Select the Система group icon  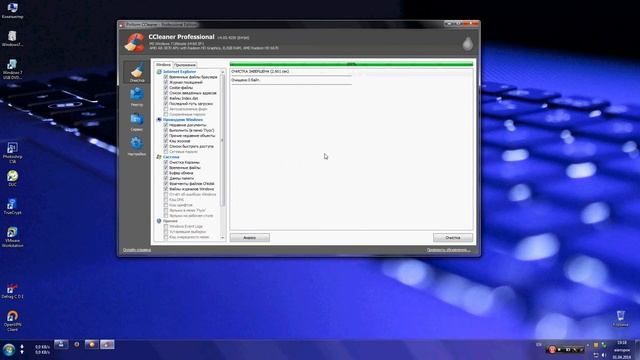click(159, 157)
